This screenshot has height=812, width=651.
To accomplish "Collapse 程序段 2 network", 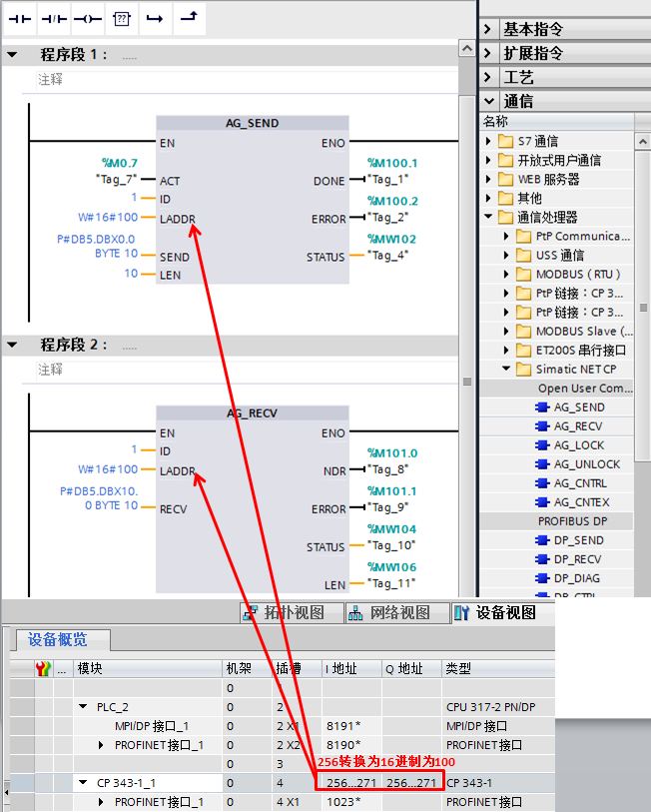I will point(12,346).
